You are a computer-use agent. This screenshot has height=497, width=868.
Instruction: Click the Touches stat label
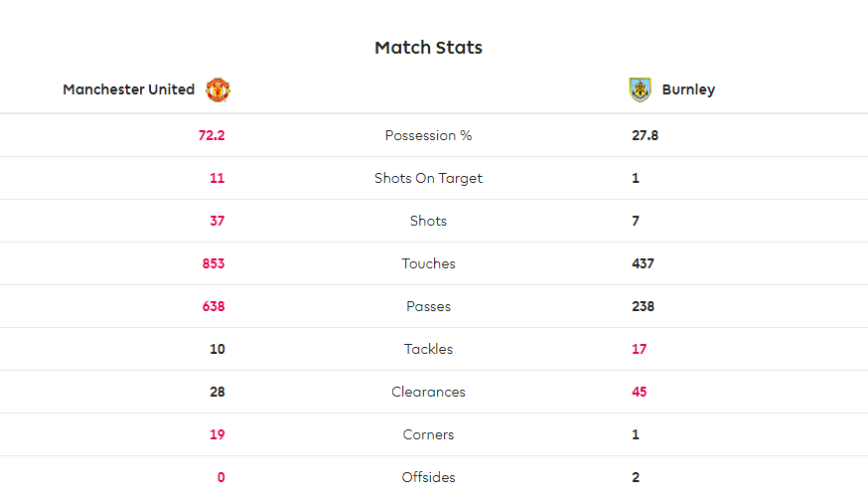(428, 263)
